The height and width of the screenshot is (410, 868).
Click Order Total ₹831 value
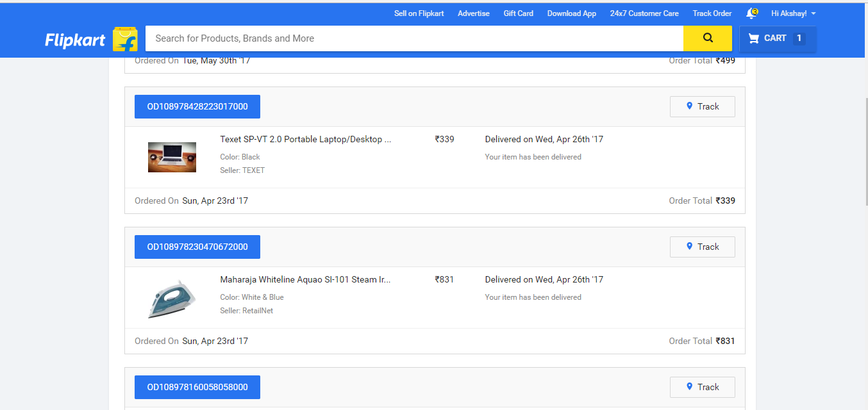[x=725, y=341]
